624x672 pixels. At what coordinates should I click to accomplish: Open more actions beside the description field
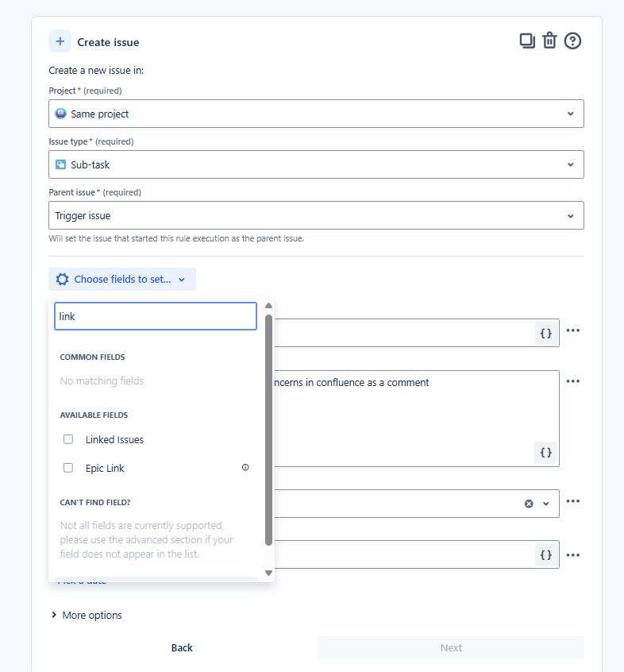point(573,381)
